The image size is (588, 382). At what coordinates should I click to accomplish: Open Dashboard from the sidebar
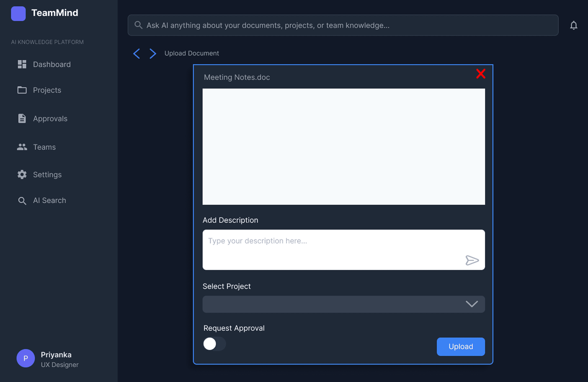point(52,65)
